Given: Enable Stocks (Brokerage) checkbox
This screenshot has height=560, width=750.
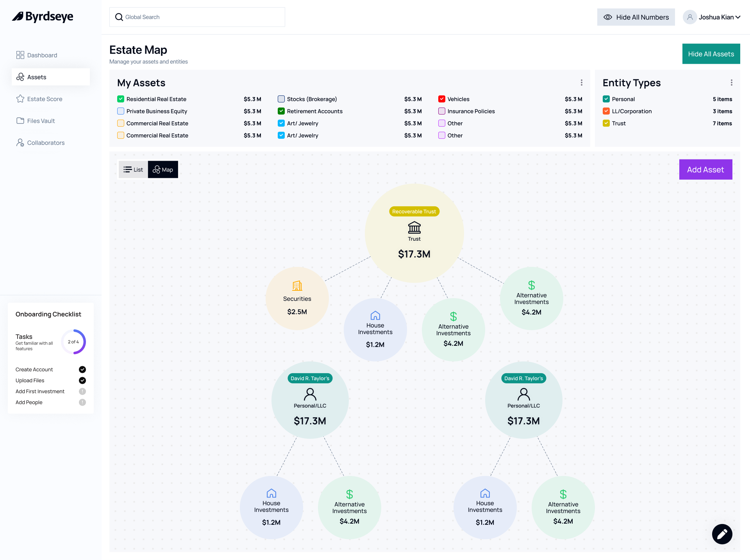Looking at the screenshot, I should point(281,99).
